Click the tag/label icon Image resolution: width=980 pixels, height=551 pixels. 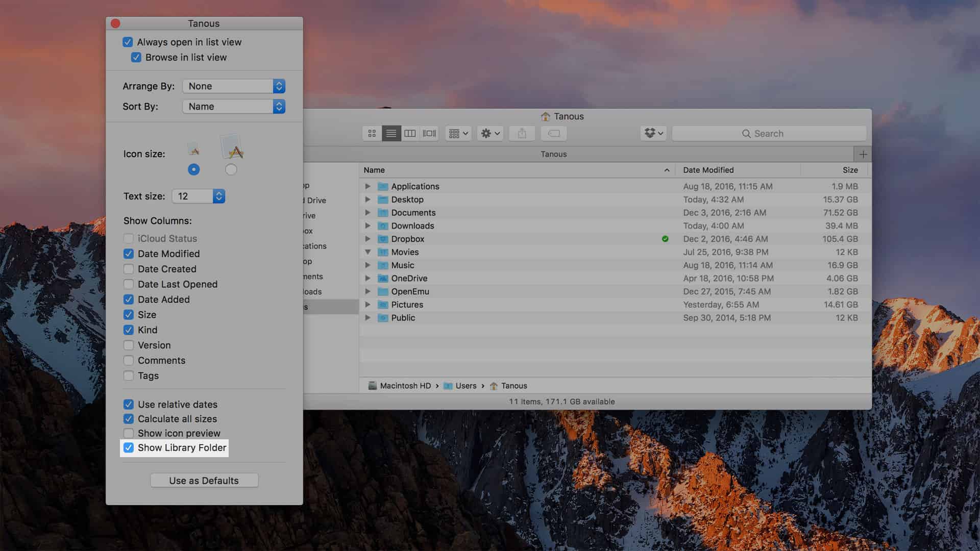554,133
